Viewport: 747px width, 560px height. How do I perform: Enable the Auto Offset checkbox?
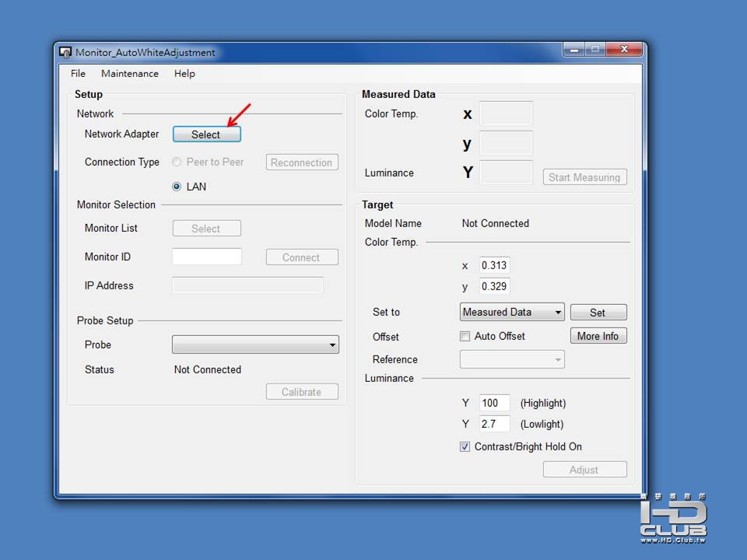point(465,336)
